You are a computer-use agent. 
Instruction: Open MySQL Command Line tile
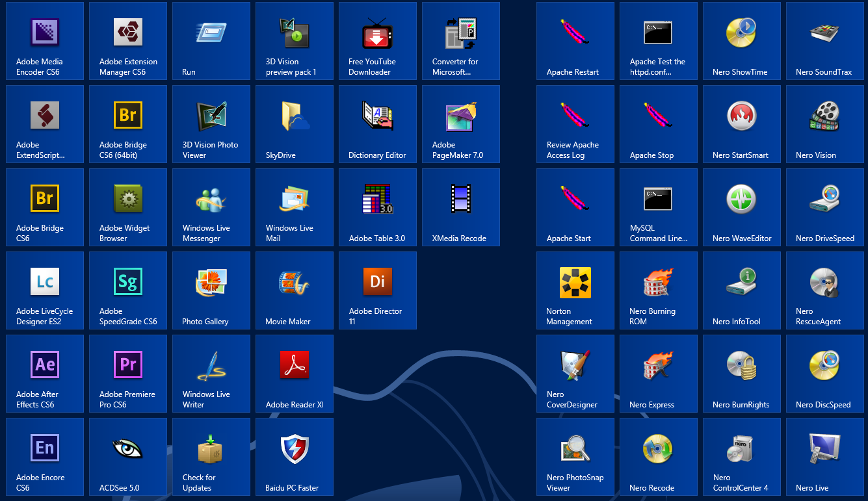click(x=659, y=207)
